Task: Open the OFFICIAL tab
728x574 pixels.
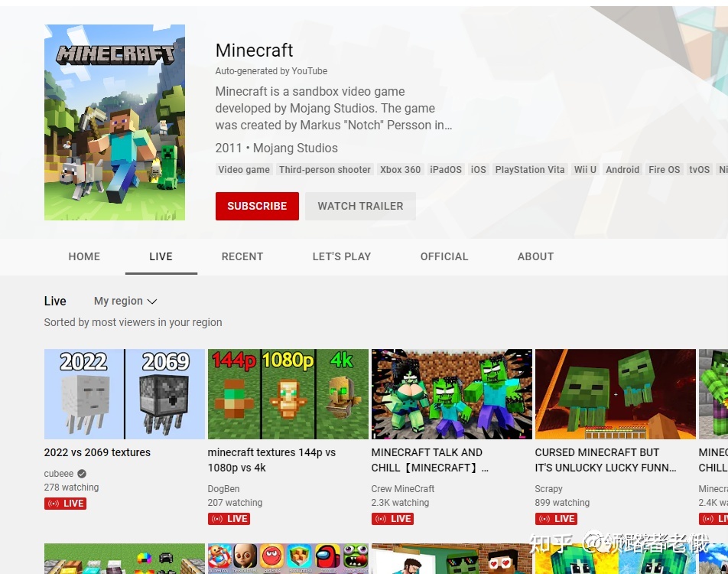Action: pos(444,256)
